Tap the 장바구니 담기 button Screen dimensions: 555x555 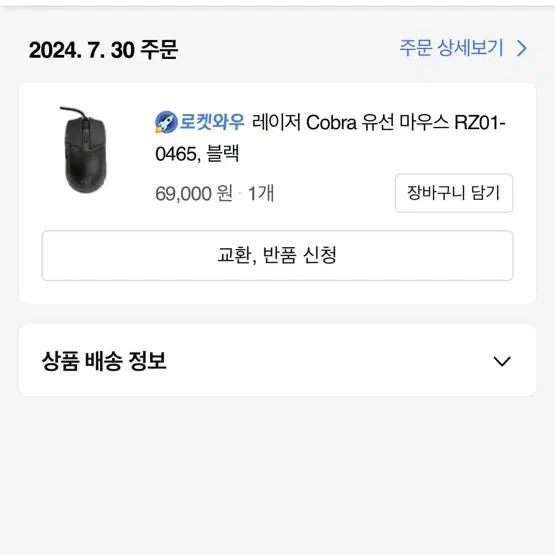coord(454,193)
